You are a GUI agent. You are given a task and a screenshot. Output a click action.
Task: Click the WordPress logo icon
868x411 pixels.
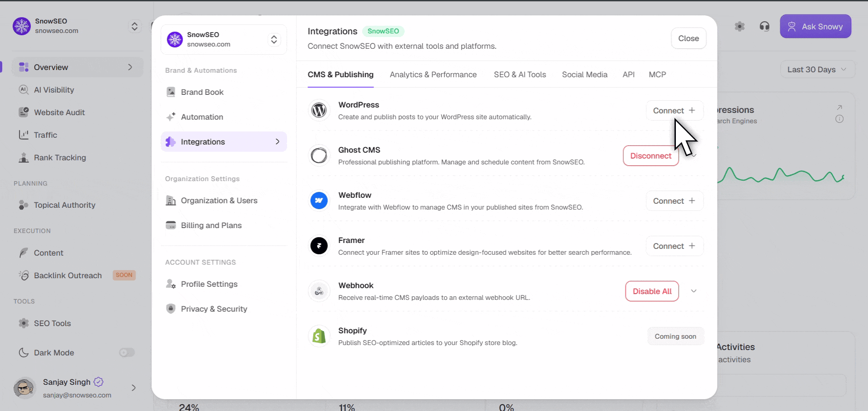[x=319, y=110]
